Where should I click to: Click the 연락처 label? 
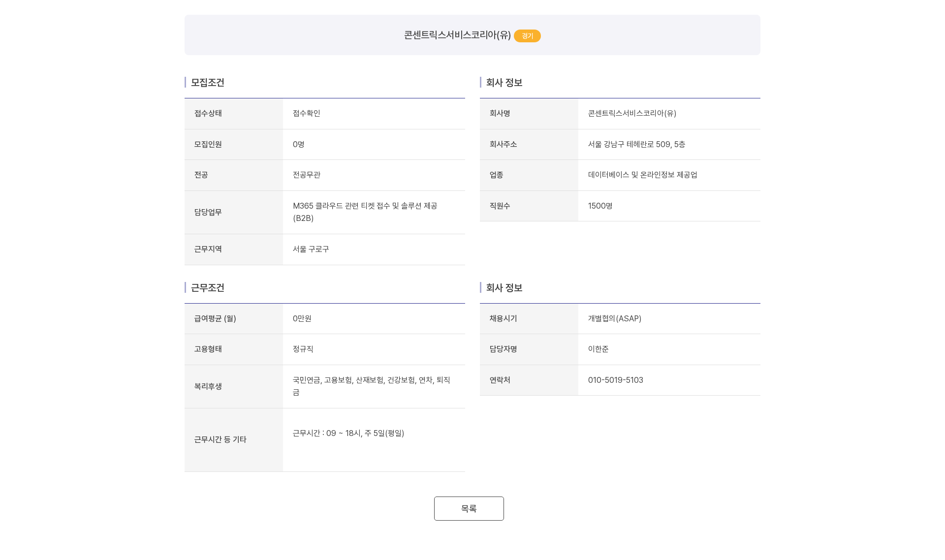[x=500, y=380]
